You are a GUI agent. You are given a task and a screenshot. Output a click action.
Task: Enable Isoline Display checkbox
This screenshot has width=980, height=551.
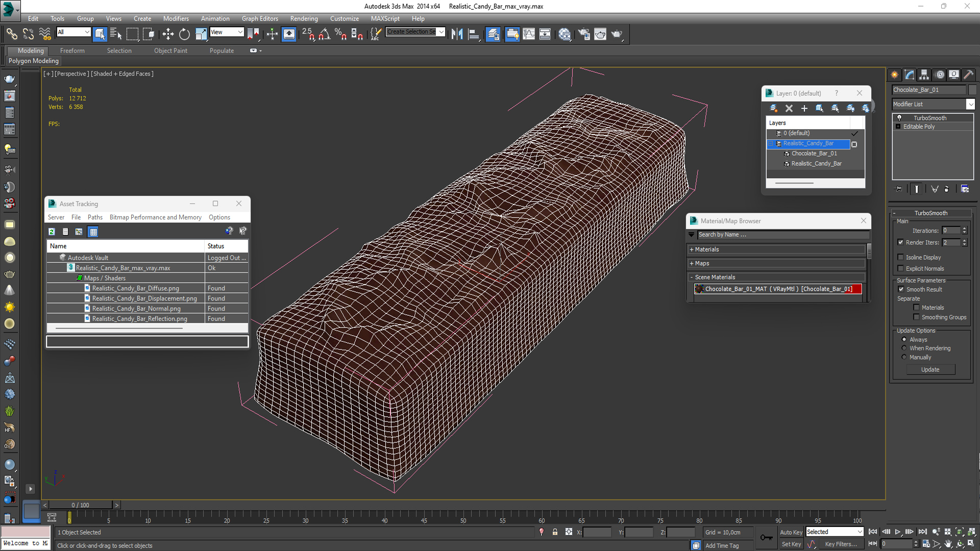pyautogui.click(x=901, y=258)
